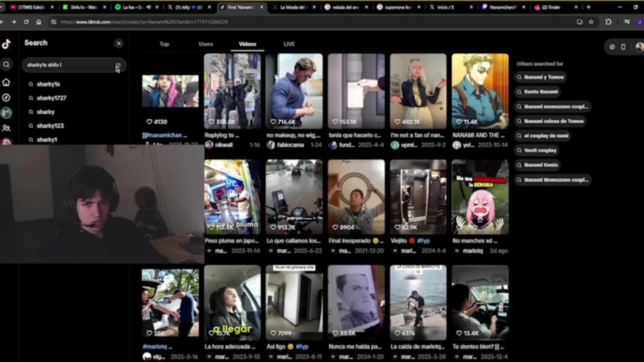Viewport: 644px width, 362px height.
Task: Open the 'Final inesperado' video thumbnail
Action: (356, 197)
